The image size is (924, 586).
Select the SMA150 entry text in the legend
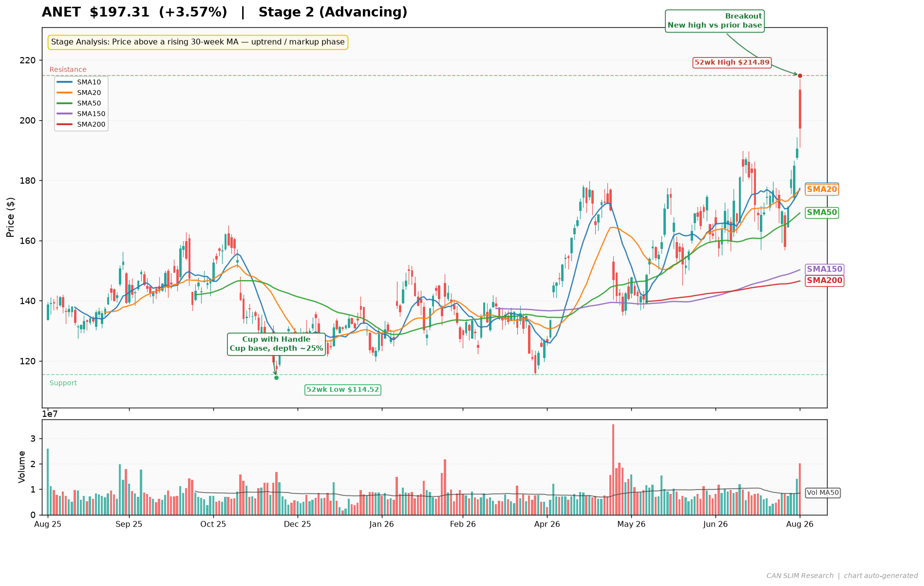tap(91, 114)
